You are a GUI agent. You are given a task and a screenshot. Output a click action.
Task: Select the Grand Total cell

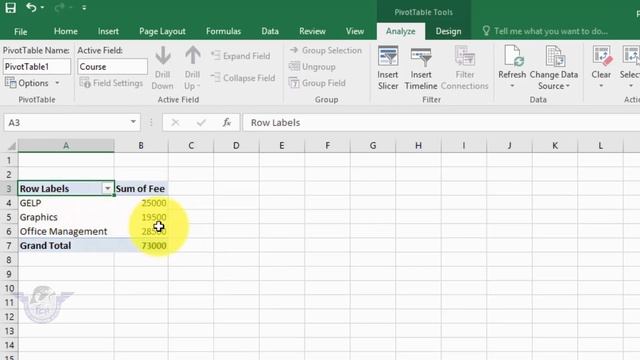point(66,246)
